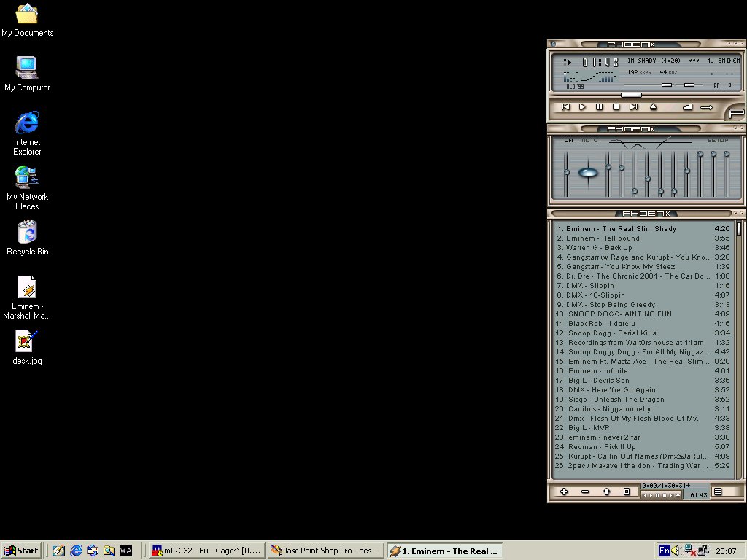This screenshot has width=747, height=560.
Task: Stop playback with the main Stop button
Action: 616,107
